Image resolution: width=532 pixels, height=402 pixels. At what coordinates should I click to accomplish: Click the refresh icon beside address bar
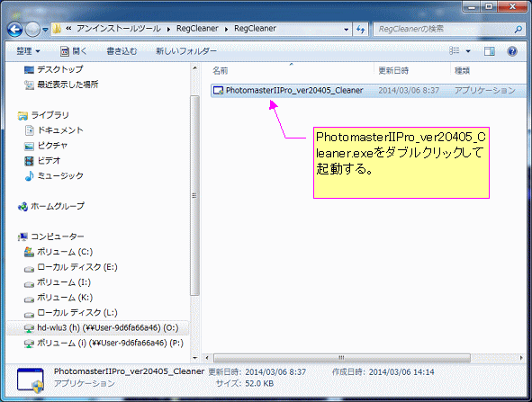(x=361, y=30)
